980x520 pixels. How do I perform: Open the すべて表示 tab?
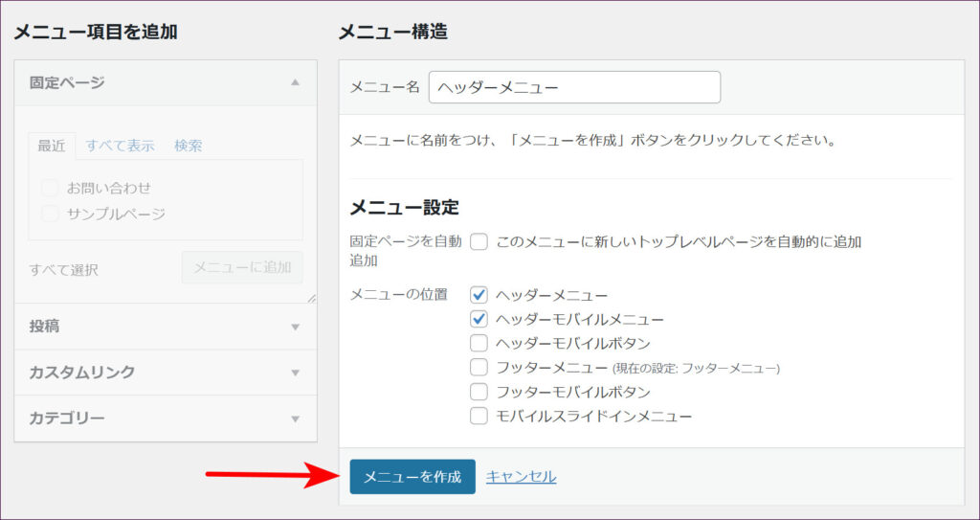click(120, 146)
